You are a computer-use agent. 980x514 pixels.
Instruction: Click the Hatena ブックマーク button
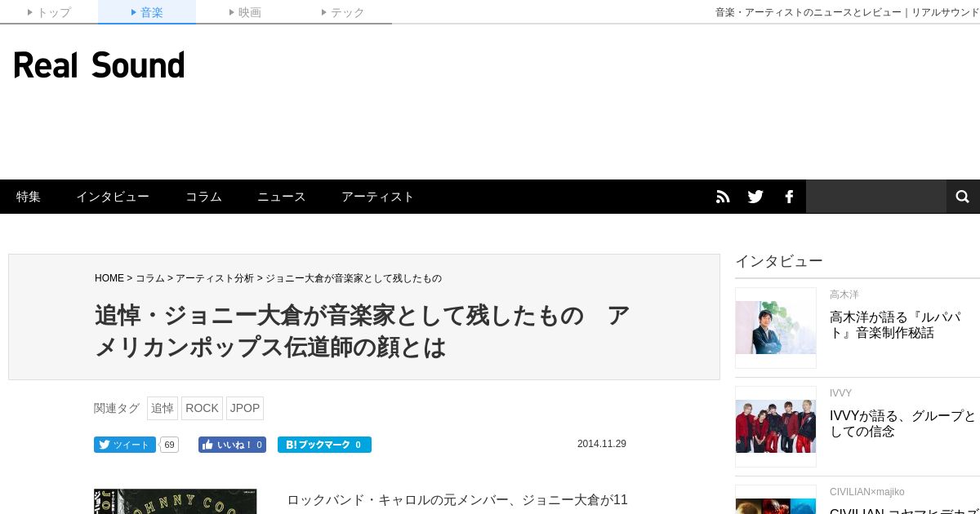pyautogui.click(x=324, y=445)
